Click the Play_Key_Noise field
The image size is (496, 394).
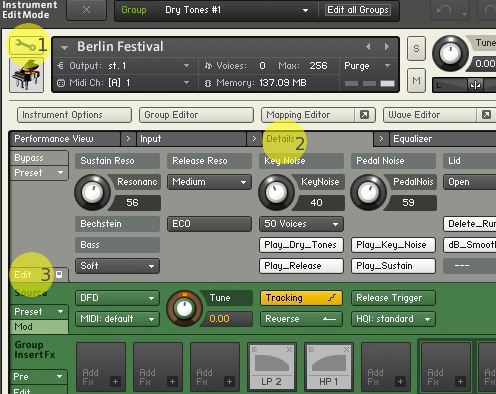pos(393,245)
